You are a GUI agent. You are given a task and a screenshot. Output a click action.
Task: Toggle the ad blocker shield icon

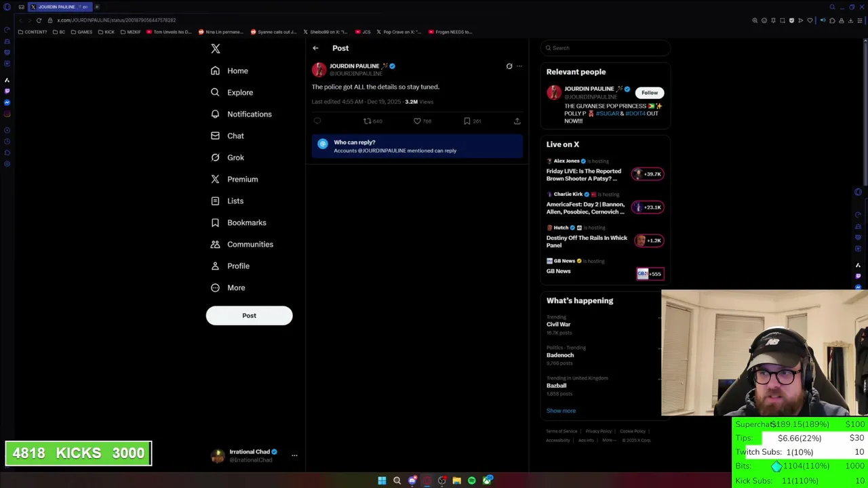pyautogui.click(x=791, y=20)
